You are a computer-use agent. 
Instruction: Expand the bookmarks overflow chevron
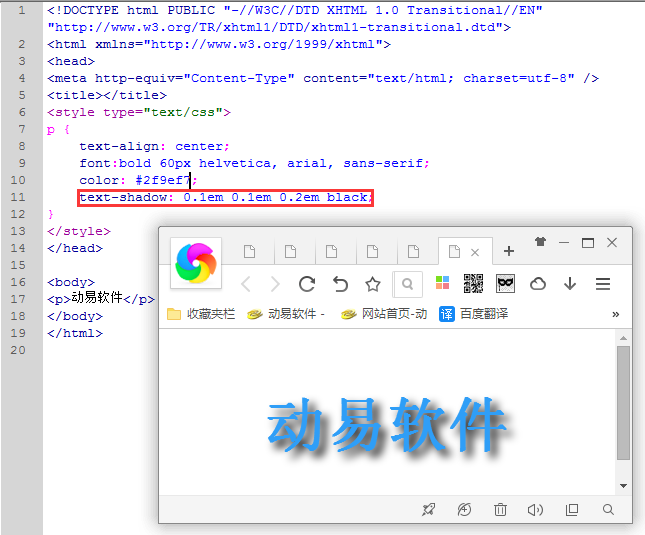[x=615, y=314]
